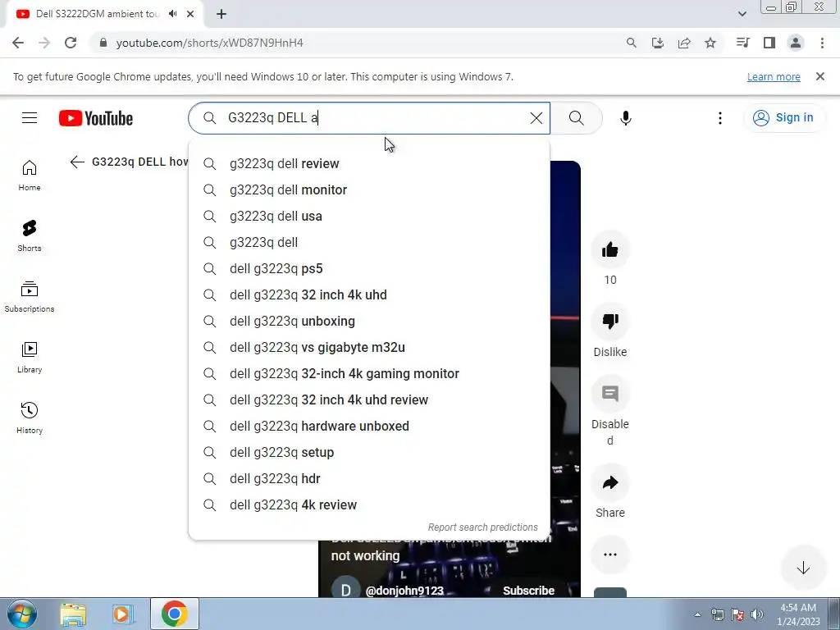The height and width of the screenshot is (630, 840).
Task: Open the Chrome profile avatar
Action: click(796, 43)
